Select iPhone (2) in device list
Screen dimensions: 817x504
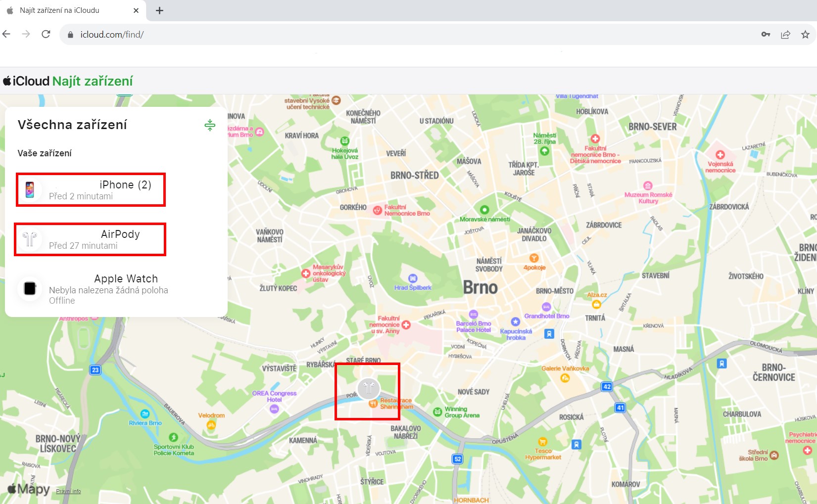(x=91, y=190)
